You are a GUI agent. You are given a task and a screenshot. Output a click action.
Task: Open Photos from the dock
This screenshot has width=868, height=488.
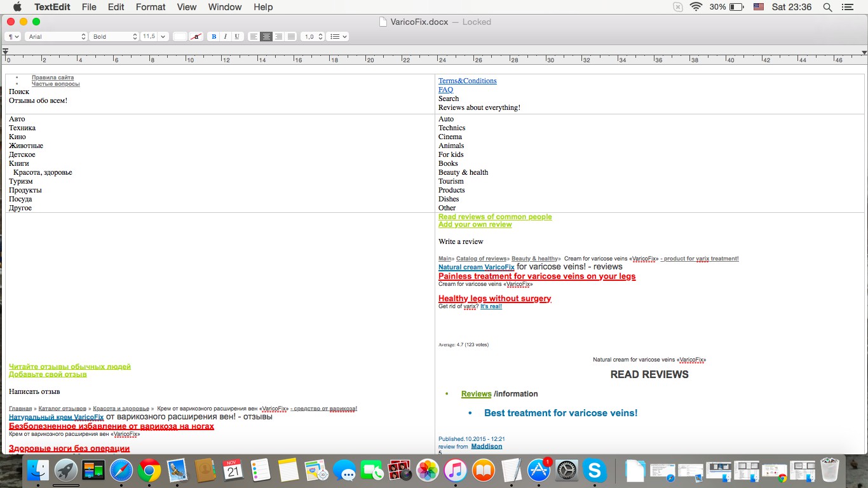click(427, 471)
